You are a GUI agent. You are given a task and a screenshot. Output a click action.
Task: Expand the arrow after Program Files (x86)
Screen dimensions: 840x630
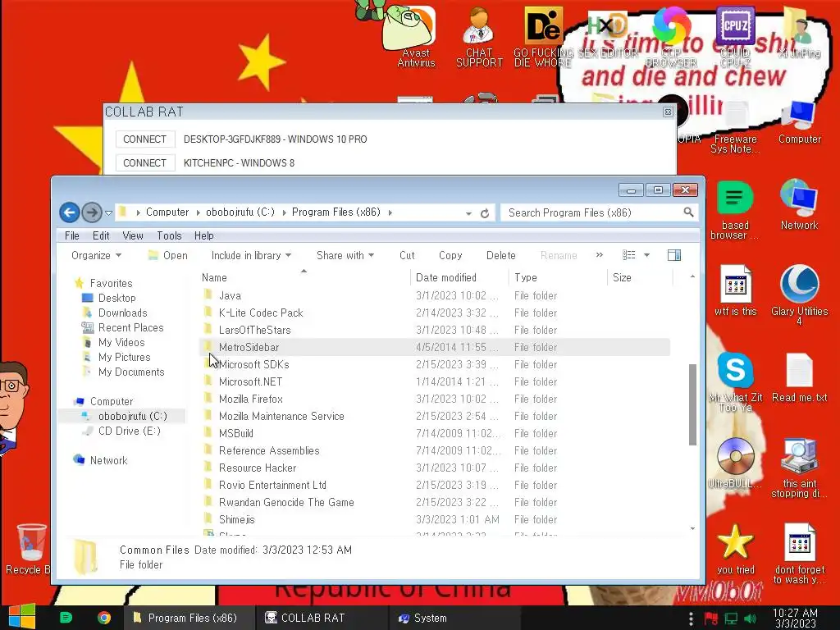pyautogui.click(x=390, y=212)
